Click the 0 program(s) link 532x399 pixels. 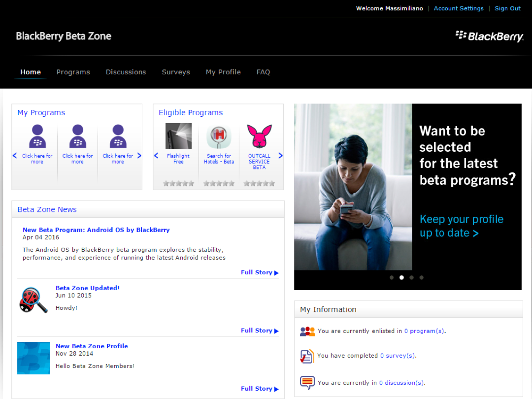tap(424, 331)
